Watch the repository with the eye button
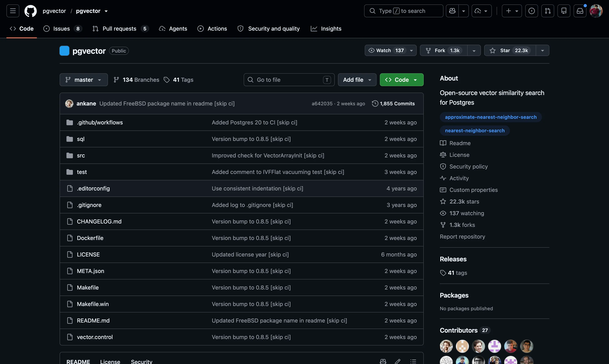This screenshot has width=609, height=364. 390,50
